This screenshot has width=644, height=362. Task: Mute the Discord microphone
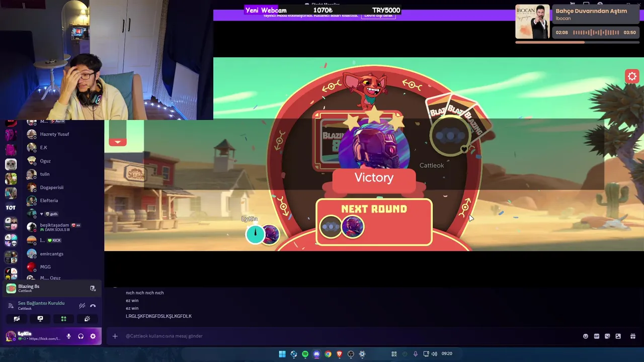[x=68, y=336]
